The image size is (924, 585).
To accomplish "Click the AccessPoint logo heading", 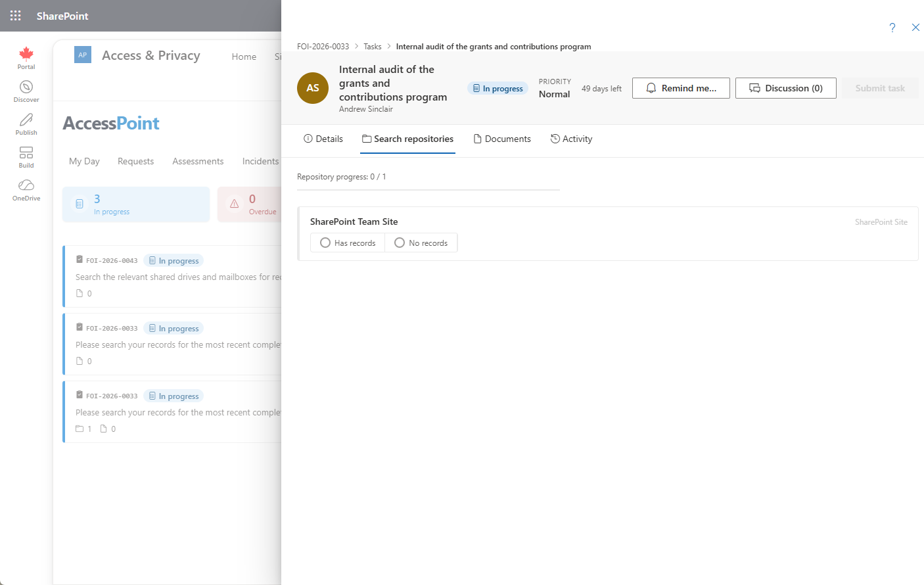I will pos(111,124).
